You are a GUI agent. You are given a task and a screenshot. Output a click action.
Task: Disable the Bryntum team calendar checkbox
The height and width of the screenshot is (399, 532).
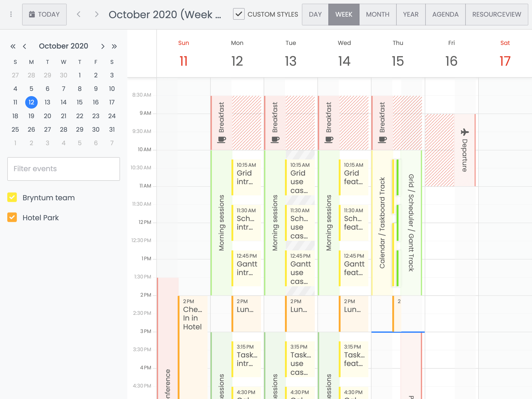click(x=12, y=198)
